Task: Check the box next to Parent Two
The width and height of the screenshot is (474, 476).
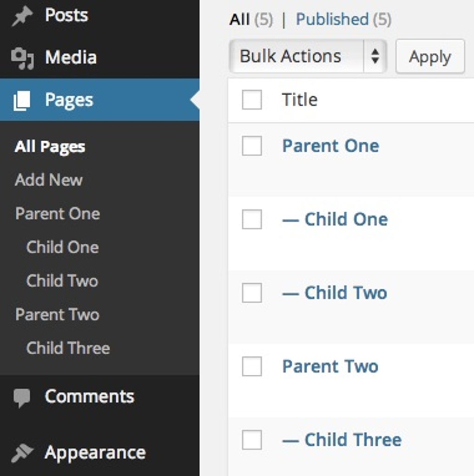Action: coord(251,366)
